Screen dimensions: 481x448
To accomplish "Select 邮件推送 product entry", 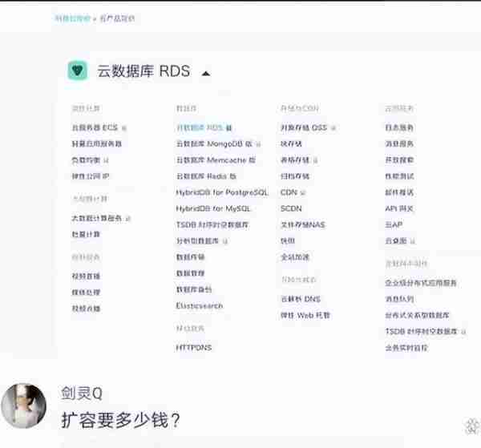I will pyautogui.click(x=399, y=192).
